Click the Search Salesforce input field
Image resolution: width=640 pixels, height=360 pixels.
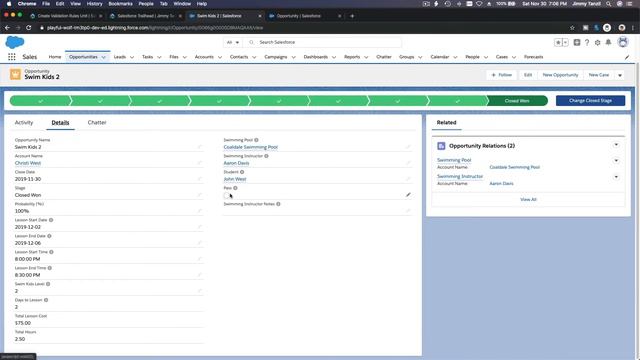click(322, 42)
